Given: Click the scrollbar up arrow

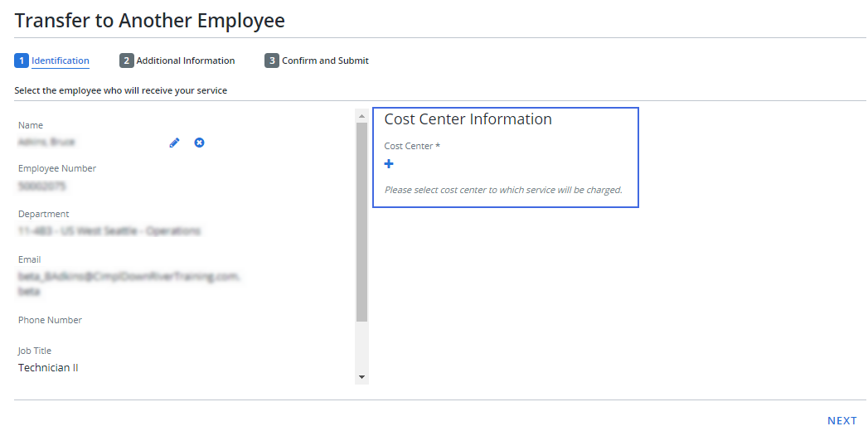Looking at the screenshot, I should coord(361,115).
